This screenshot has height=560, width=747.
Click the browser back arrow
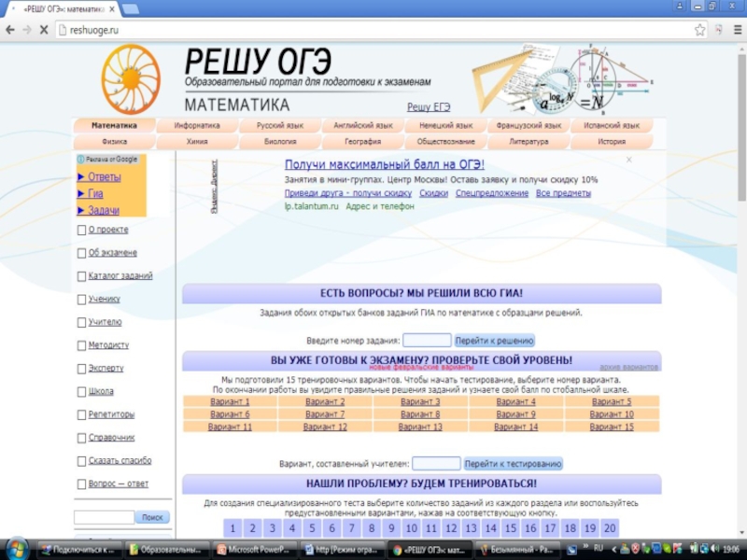pyautogui.click(x=10, y=30)
